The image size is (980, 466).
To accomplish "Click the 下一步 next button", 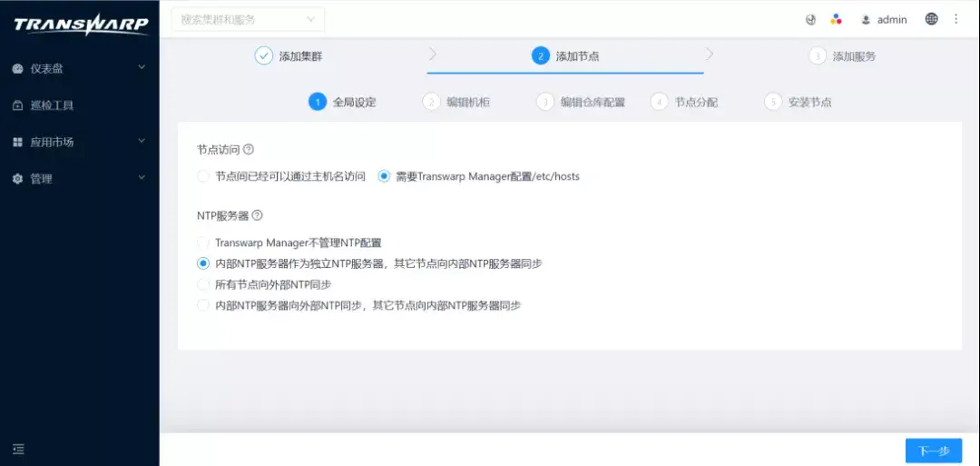I will 934,451.
